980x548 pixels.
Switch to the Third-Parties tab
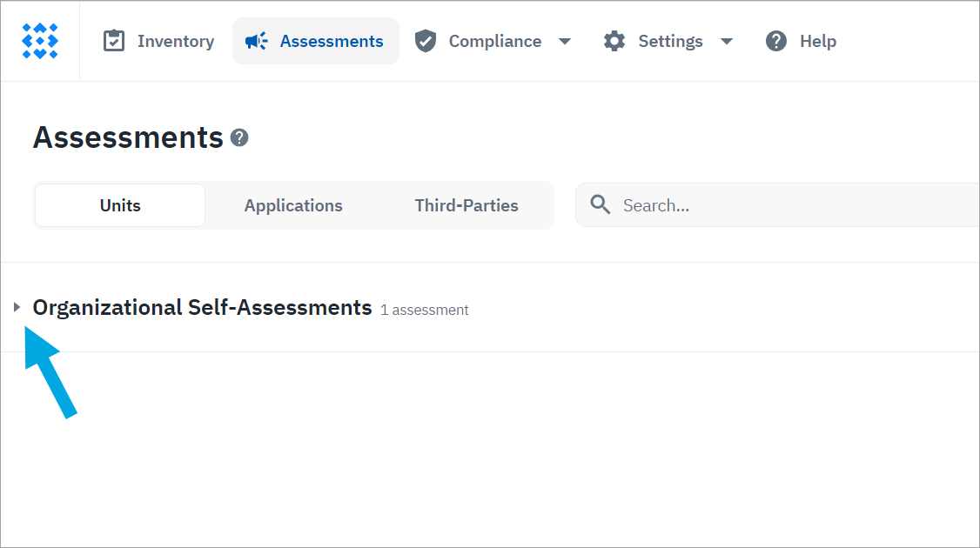467,206
